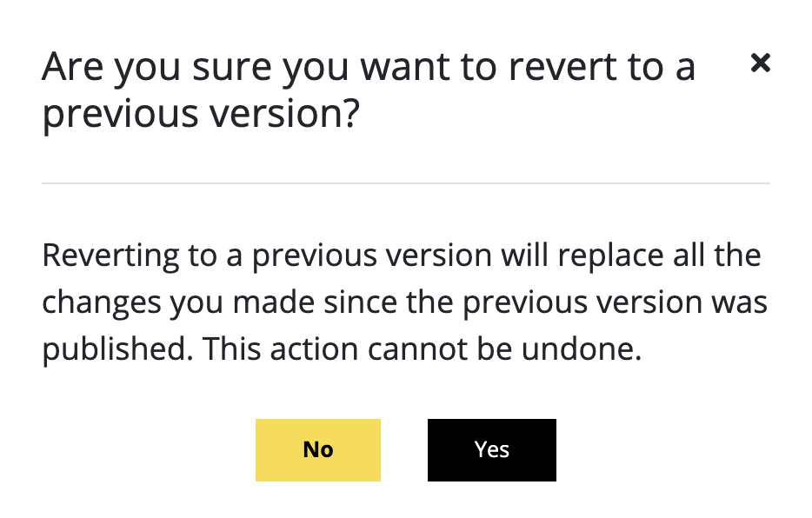Click the word 'published' in the message
The height and width of the screenshot is (518, 812).
pos(114,350)
